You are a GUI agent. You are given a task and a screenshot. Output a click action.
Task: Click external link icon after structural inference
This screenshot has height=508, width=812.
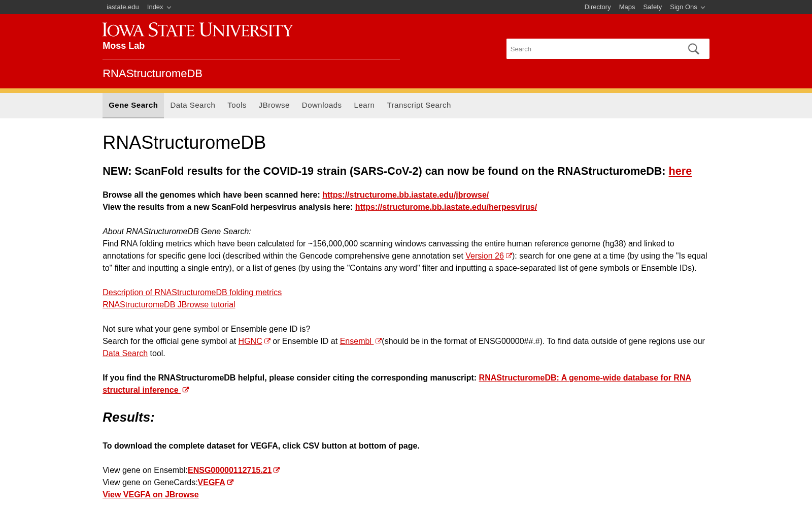(x=186, y=390)
